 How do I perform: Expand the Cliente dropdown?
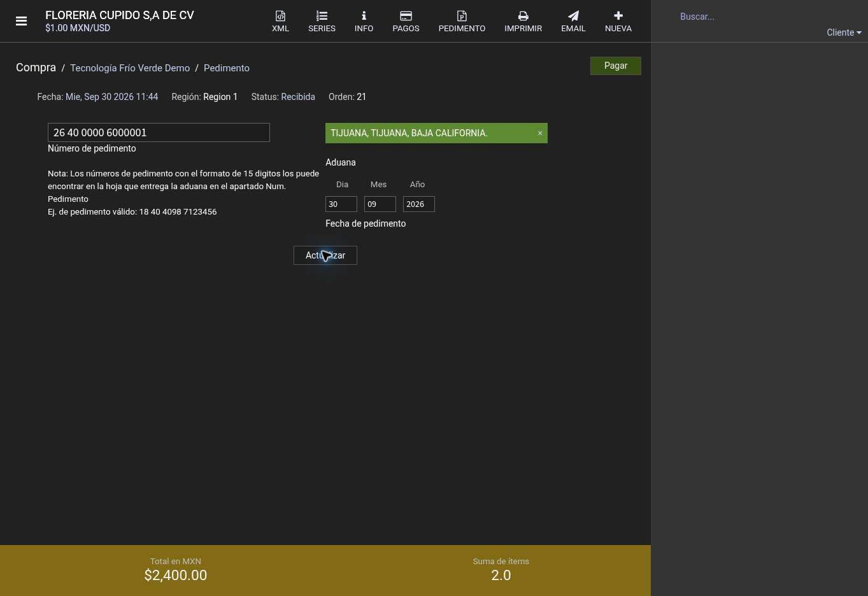point(844,32)
